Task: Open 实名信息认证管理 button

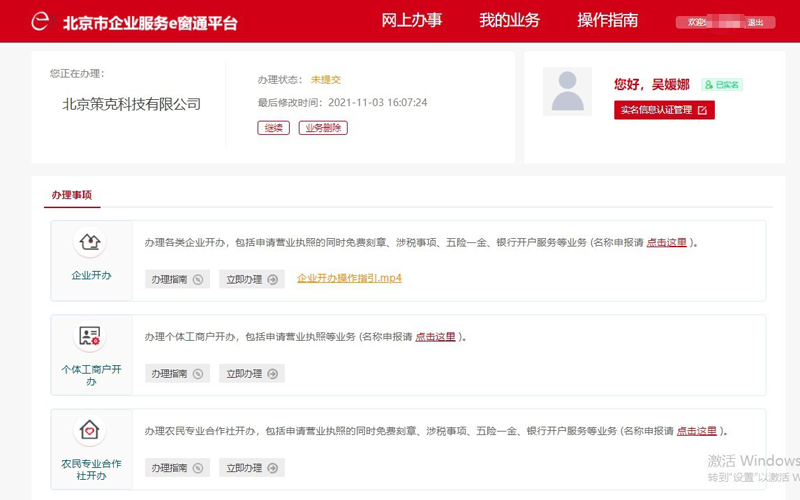Action: click(664, 110)
